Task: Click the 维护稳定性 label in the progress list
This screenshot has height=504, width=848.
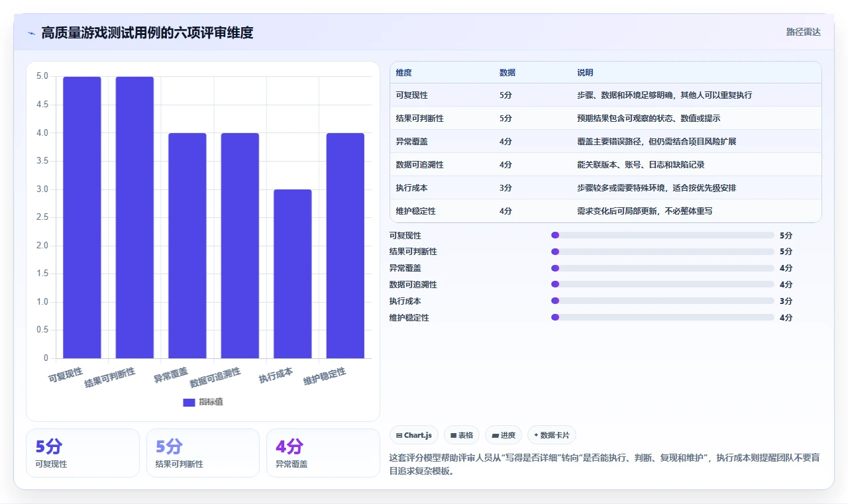Action: pyautogui.click(x=409, y=318)
